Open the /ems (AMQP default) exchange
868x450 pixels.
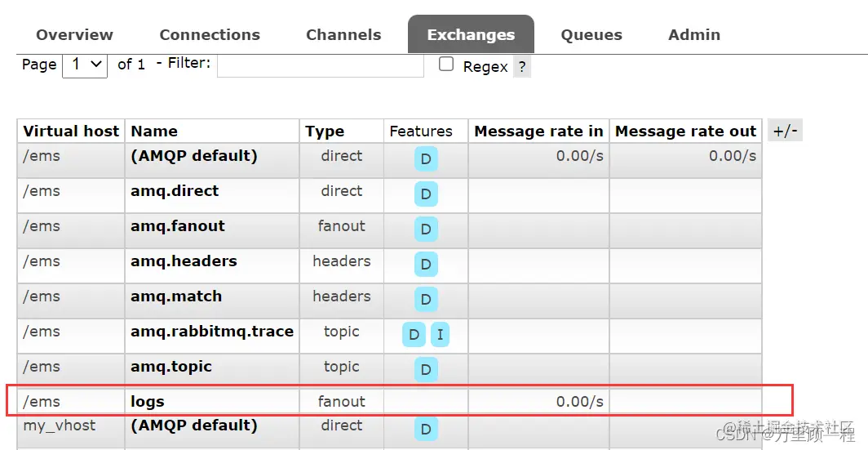(x=194, y=156)
